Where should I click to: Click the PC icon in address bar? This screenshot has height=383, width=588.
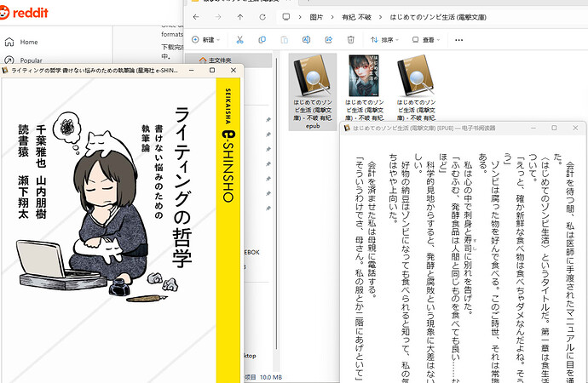pyautogui.click(x=286, y=17)
